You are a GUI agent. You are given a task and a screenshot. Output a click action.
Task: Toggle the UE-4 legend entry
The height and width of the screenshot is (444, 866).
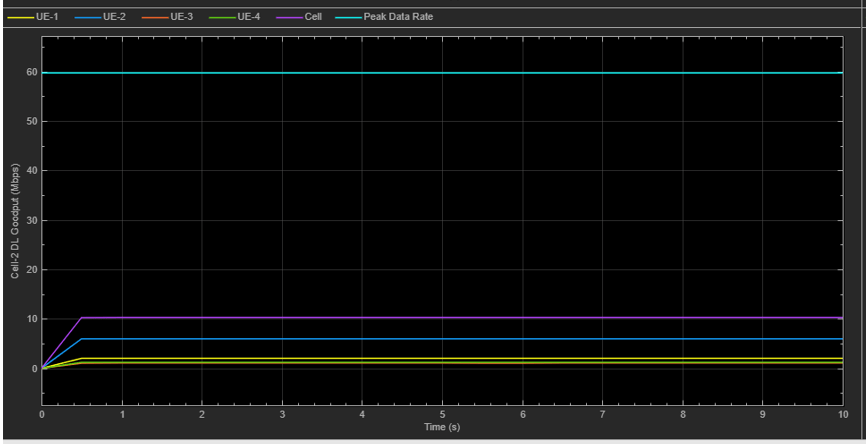[x=235, y=17]
